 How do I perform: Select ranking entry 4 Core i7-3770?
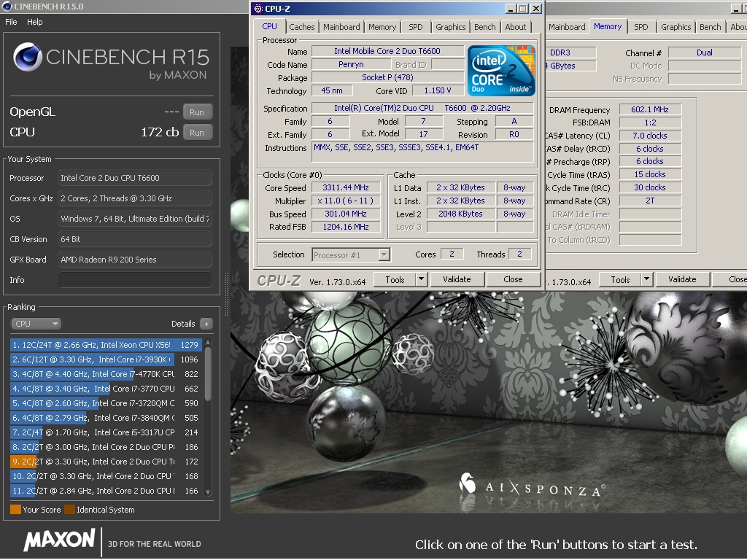(x=106, y=389)
